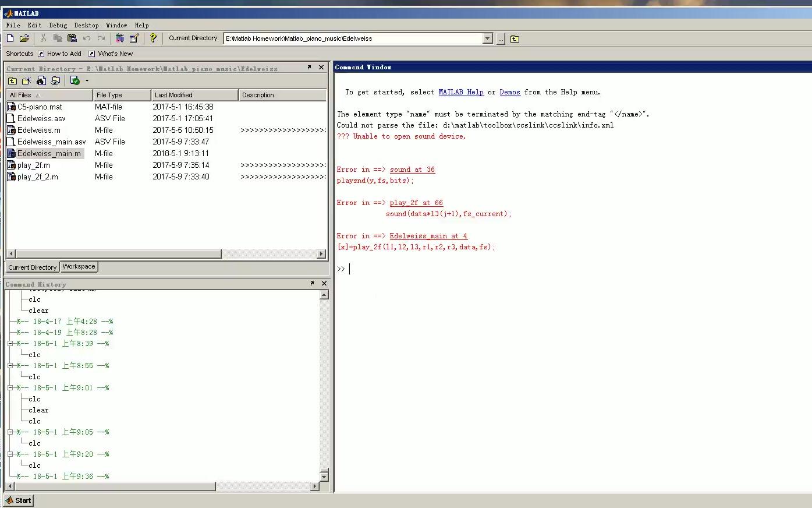This screenshot has height=508, width=812.
Task: Undock the Current Directory panel
Action: (x=309, y=68)
